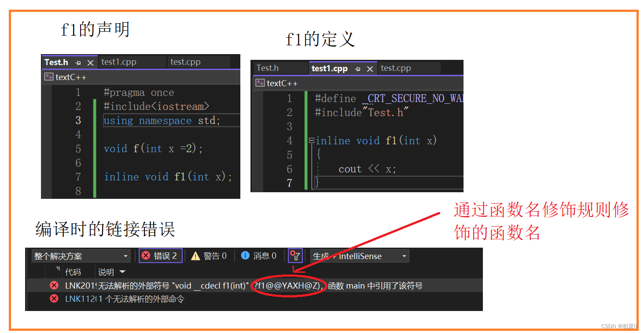The width and height of the screenshot is (644, 333).
Task: Click 'inline void f1(int x)' definition in test1.cpp
Action: [376, 141]
